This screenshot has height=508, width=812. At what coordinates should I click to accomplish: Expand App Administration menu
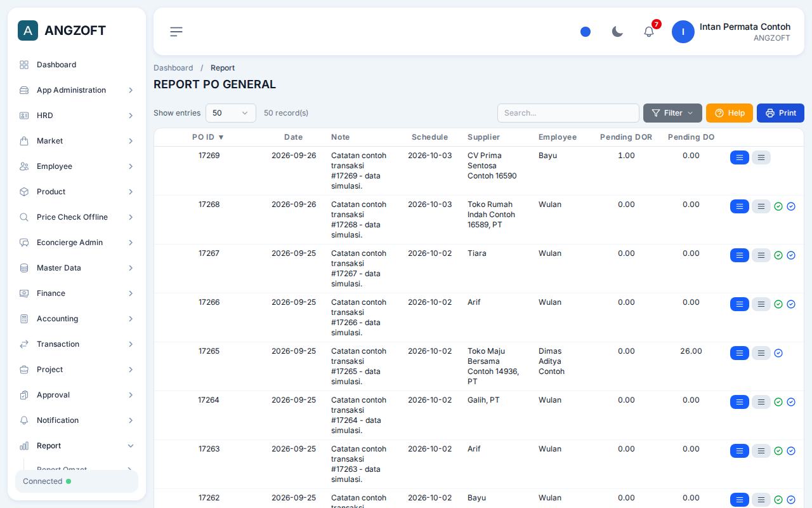point(77,90)
